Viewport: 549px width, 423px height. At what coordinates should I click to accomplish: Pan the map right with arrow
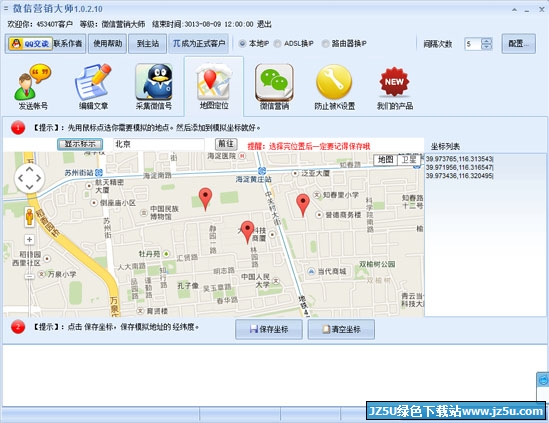(x=38, y=178)
